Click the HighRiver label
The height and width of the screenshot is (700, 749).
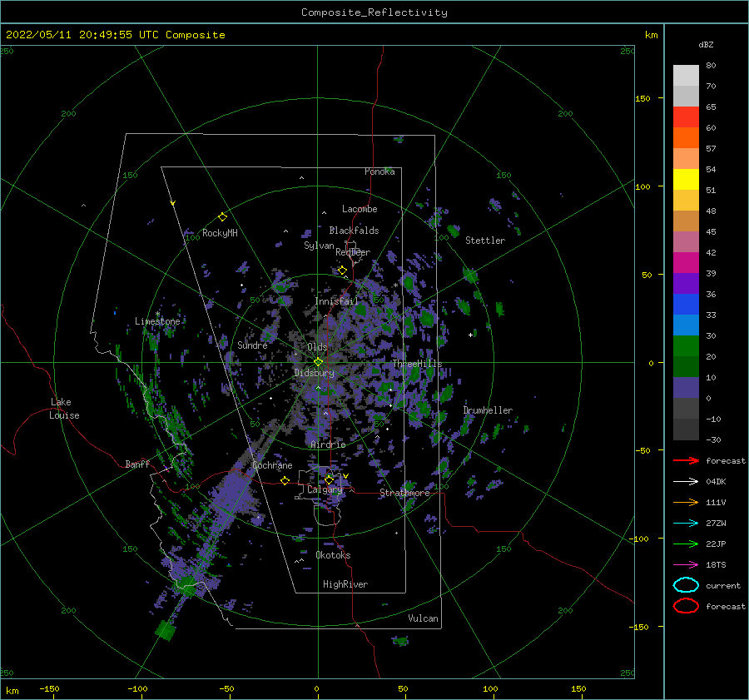click(345, 584)
